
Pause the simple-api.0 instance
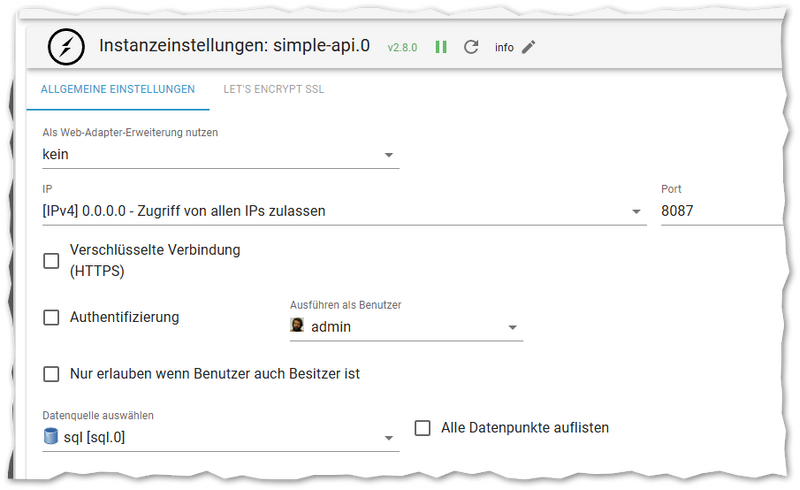pyautogui.click(x=441, y=47)
